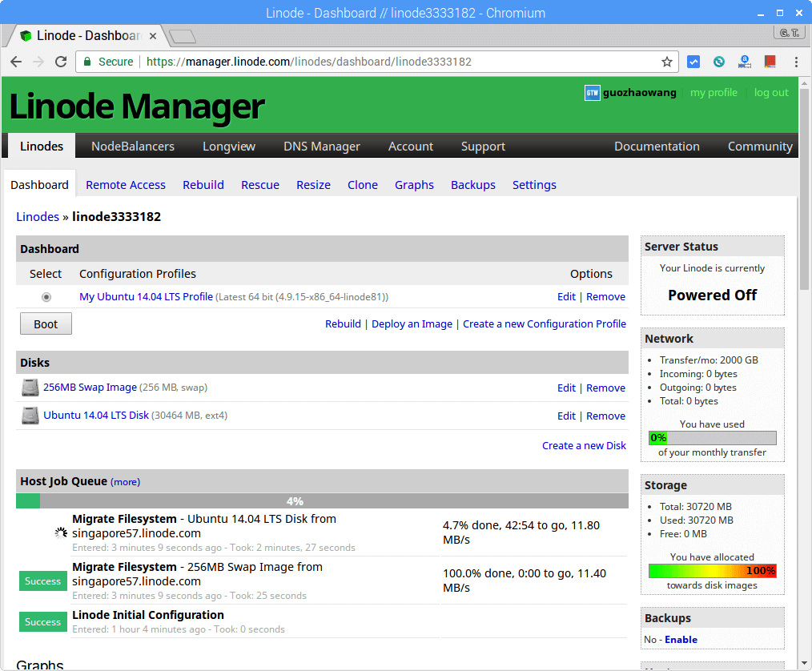Open the blue checkmark extension in toolbar

pyautogui.click(x=693, y=61)
